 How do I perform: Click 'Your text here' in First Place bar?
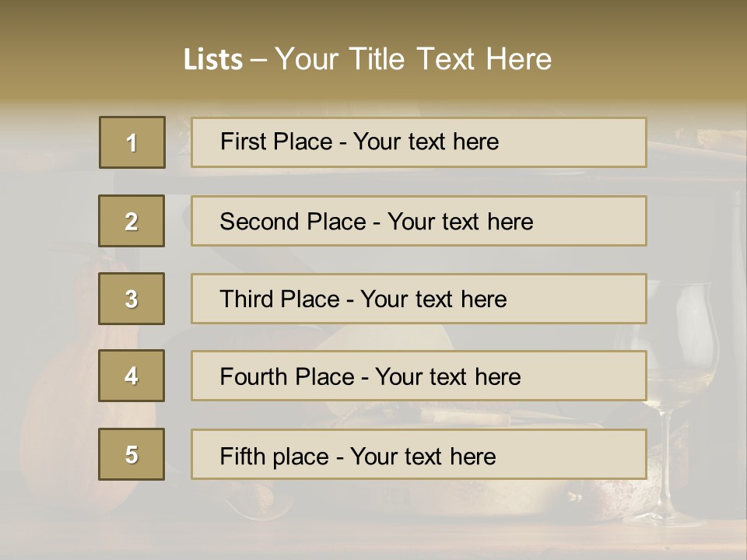coord(426,142)
